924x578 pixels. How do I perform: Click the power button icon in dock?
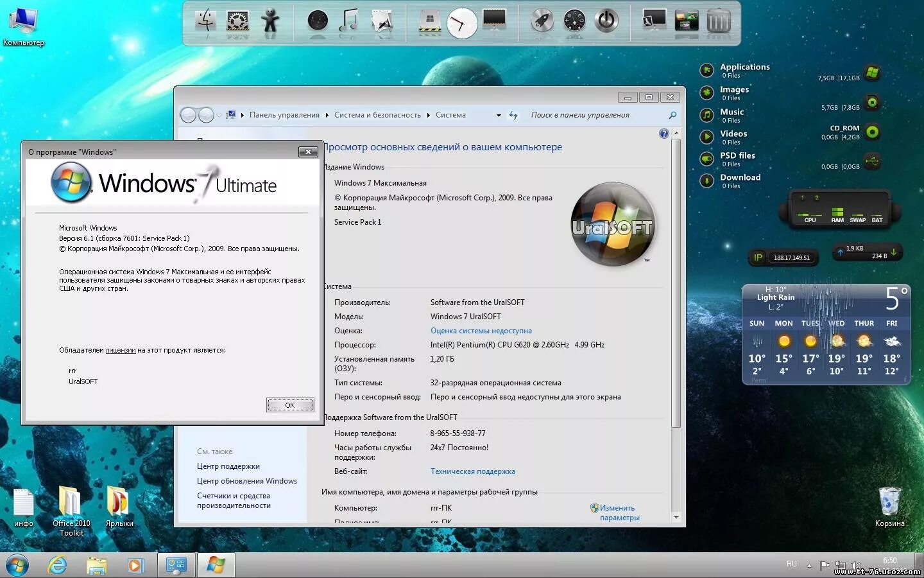click(x=606, y=21)
